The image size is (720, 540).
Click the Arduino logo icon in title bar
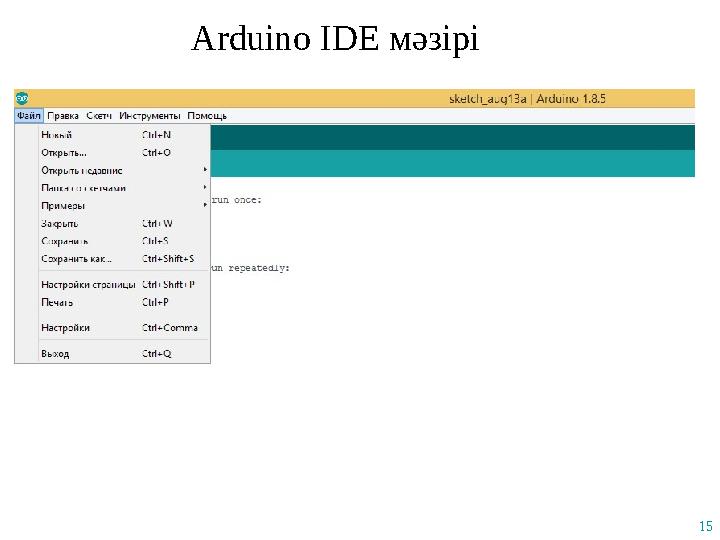(x=22, y=98)
